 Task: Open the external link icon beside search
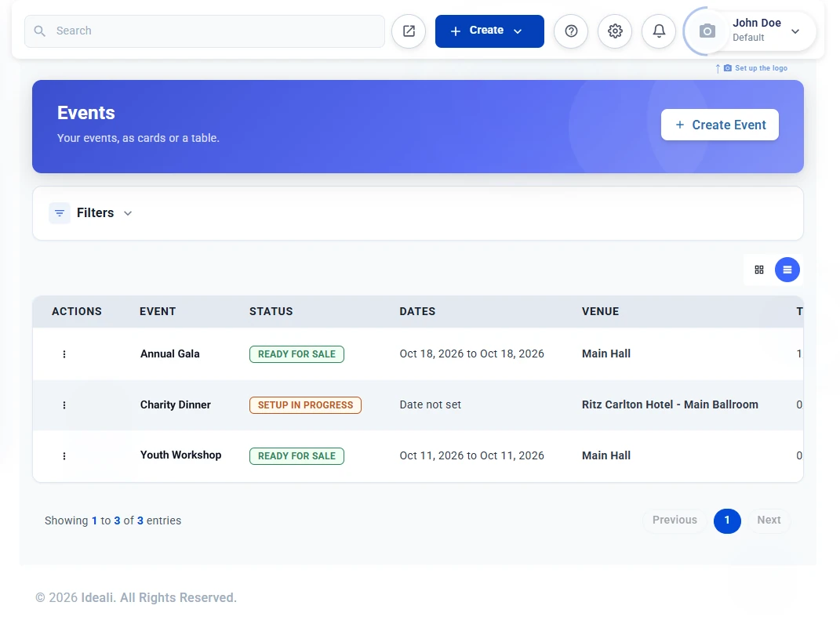pos(408,31)
